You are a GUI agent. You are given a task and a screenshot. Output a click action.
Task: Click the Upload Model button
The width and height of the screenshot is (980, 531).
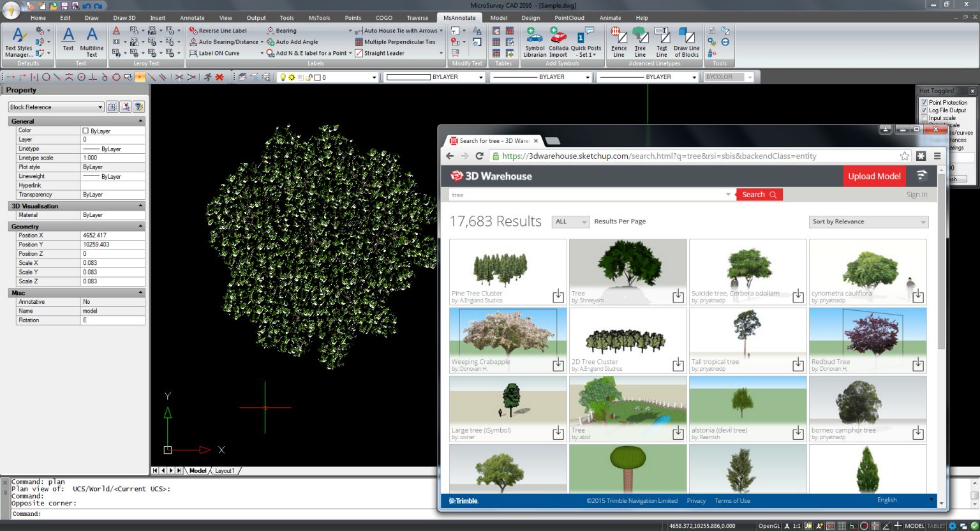[x=873, y=176]
